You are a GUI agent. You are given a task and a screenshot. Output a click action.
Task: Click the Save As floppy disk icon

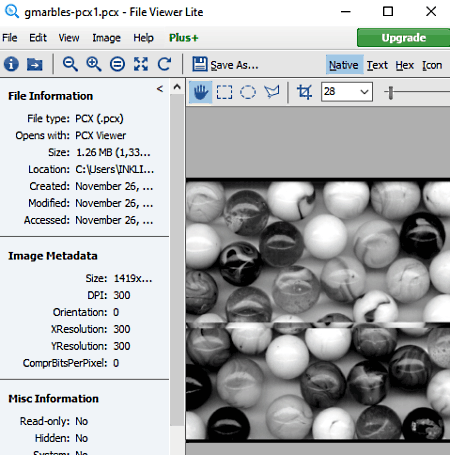pos(200,64)
